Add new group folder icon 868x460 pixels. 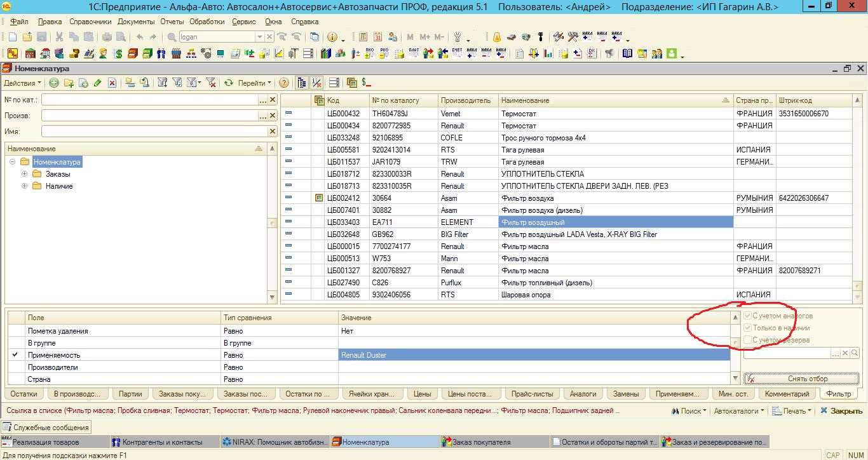(x=69, y=83)
